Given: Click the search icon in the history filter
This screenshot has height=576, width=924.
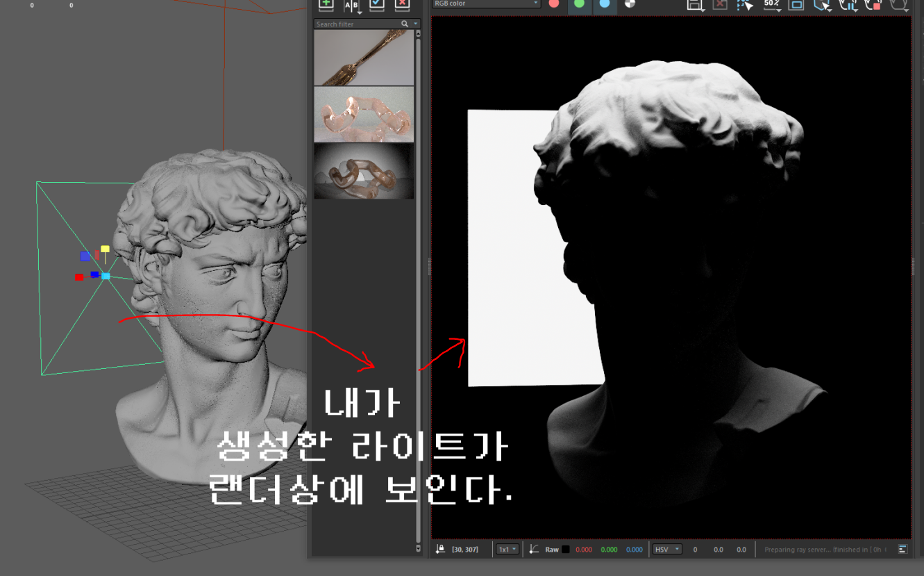Looking at the screenshot, I should coord(405,24).
